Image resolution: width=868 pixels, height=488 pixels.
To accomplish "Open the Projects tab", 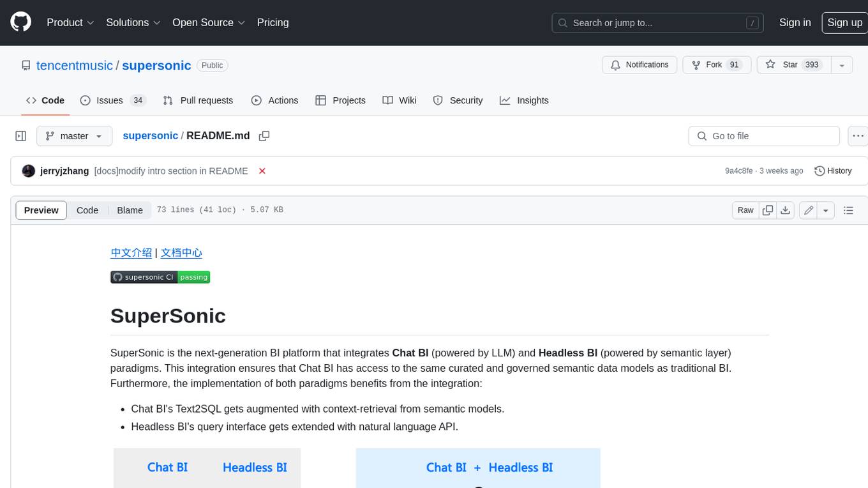I will tap(340, 100).
